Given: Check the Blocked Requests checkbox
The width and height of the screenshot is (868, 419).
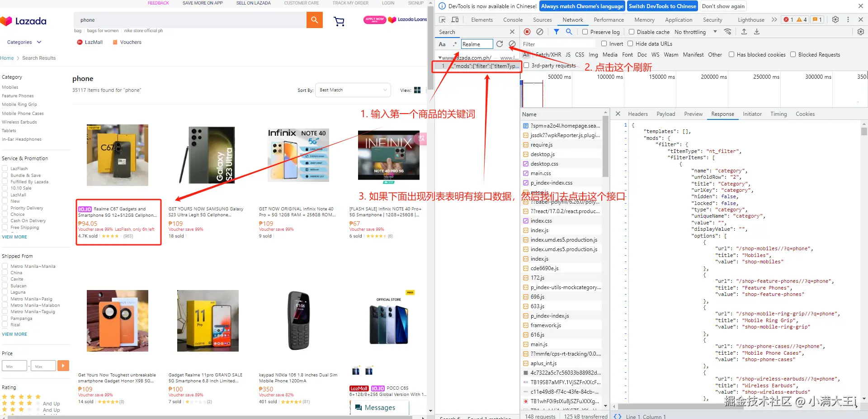Looking at the screenshot, I should tap(793, 54).
